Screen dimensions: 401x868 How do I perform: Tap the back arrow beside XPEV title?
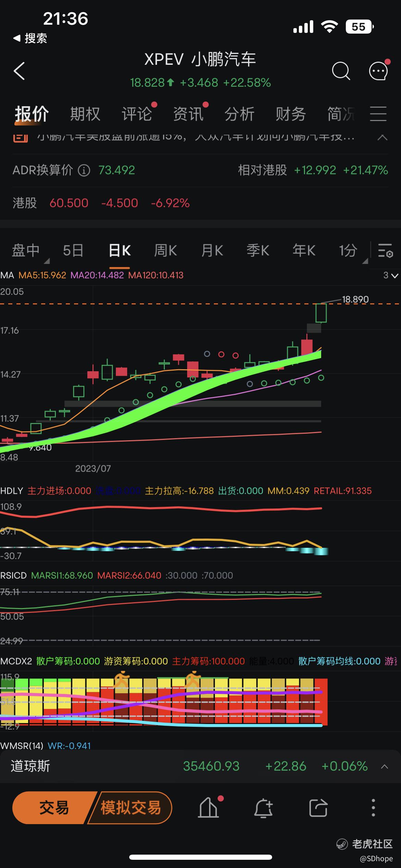tap(19, 71)
